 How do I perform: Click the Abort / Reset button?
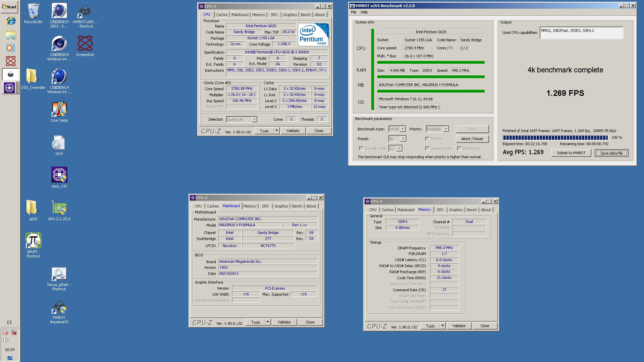pos(472,139)
